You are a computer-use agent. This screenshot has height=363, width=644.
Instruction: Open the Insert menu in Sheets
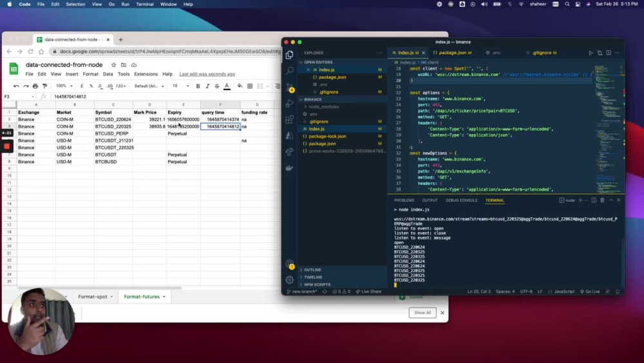coord(72,74)
